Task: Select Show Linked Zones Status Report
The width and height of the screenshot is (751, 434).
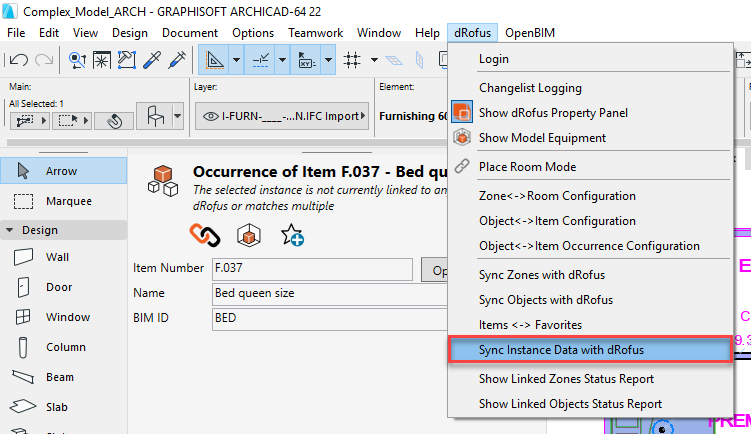Action: coord(566,379)
